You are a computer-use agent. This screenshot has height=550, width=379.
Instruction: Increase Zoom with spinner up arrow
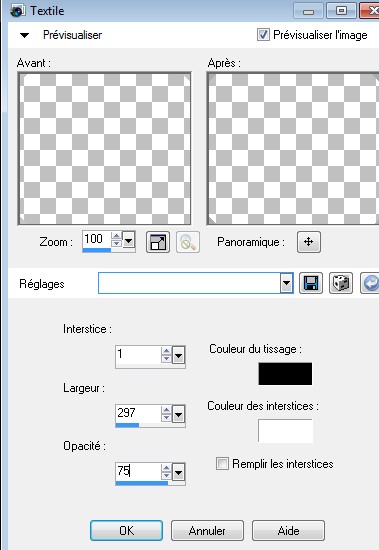coord(116,236)
